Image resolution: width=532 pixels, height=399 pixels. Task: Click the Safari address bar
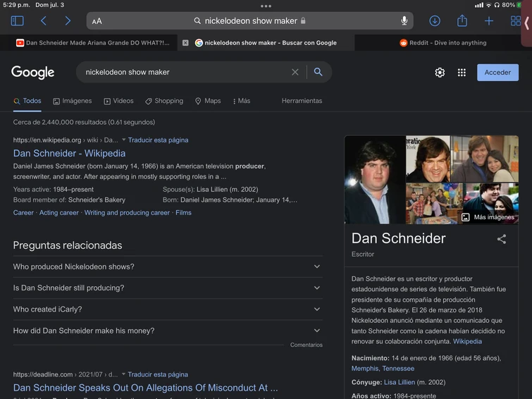[x=249, y=21]
